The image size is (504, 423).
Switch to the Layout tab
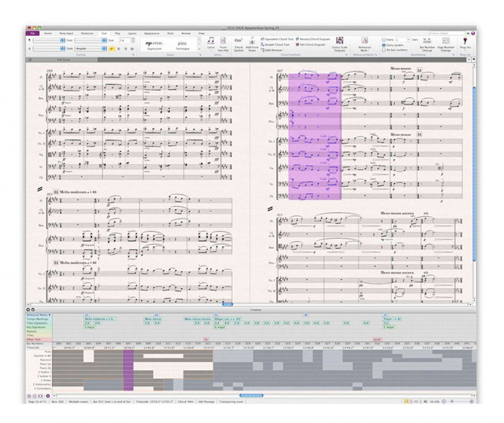132,33
